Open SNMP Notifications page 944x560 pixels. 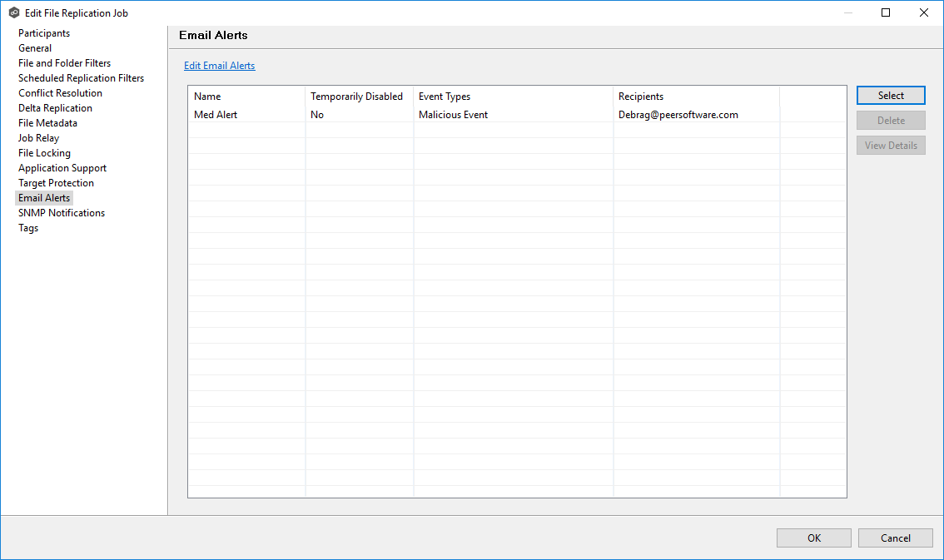click(62, 213)
